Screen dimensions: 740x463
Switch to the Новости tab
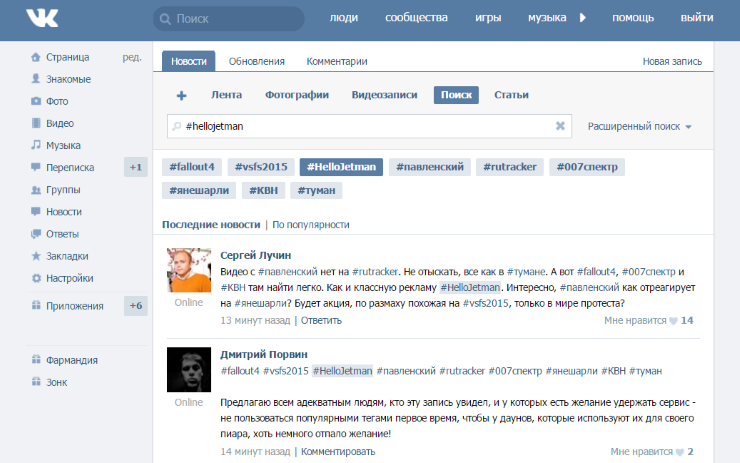189,61
